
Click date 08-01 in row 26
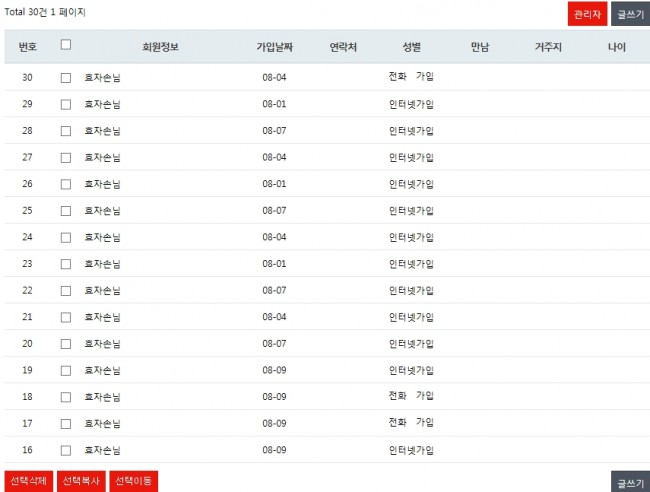click(274, 184)
